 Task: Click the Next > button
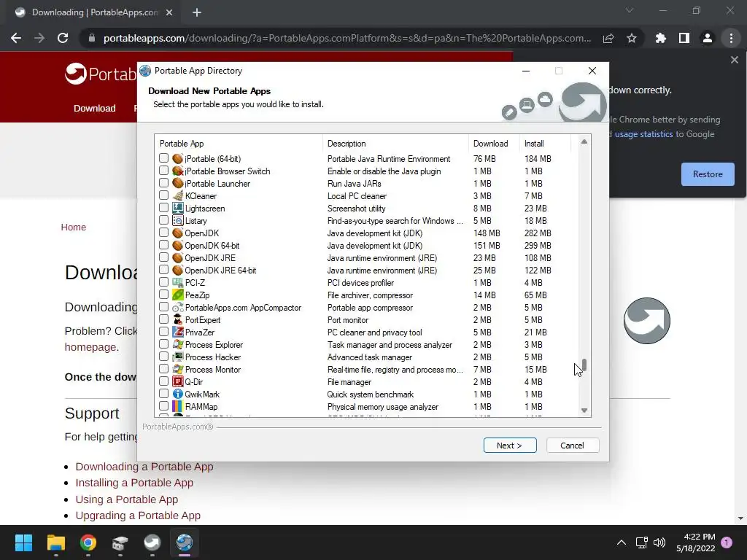click(510, 446)
